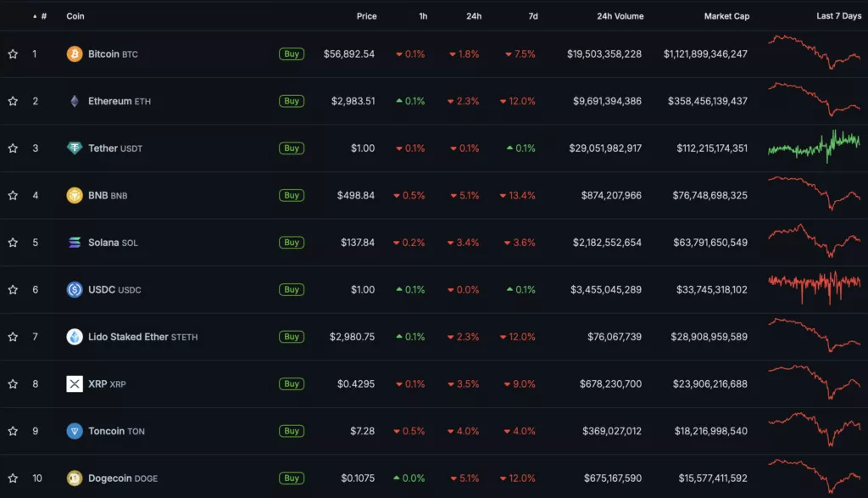Image resolution: width=868 pixels, height=498 pixels.
Task: Star BNB to add to watchlist
Action: click(x=13, y=195)
